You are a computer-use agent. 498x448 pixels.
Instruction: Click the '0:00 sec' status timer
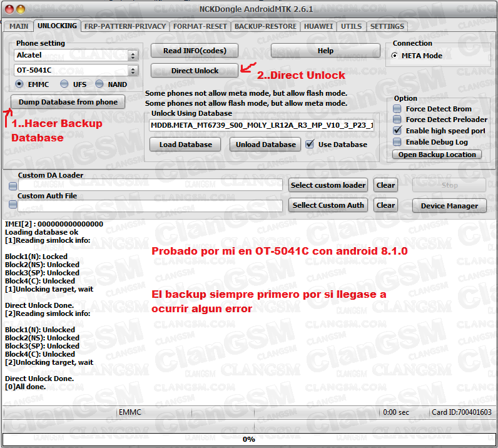pyautogui.click(x=396, y=412)
